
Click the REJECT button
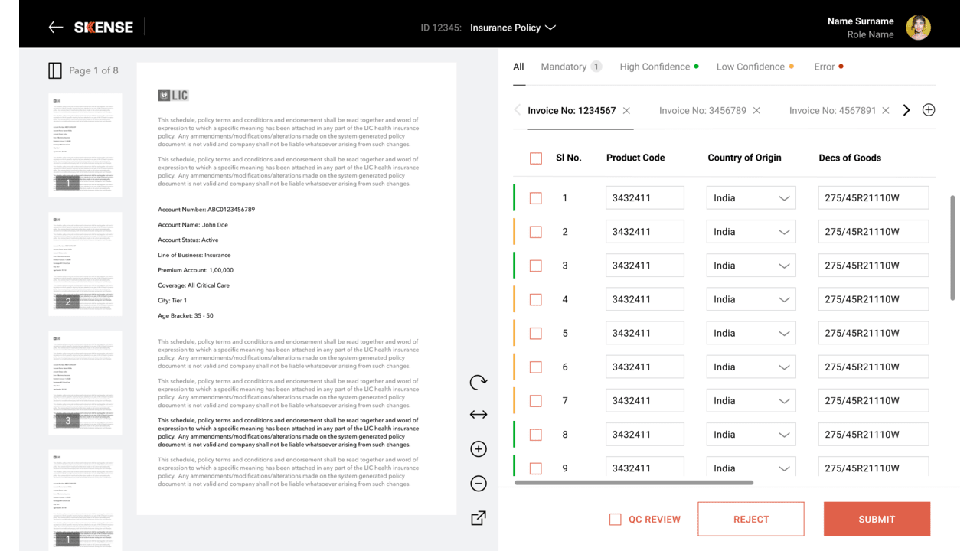tap(751, 519)
